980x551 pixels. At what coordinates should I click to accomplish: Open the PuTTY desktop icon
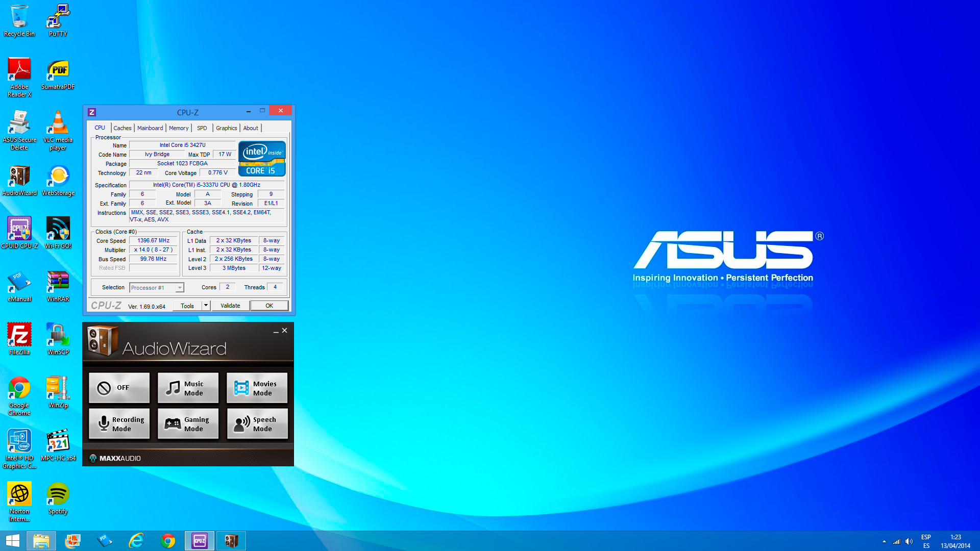pos(58,20)
